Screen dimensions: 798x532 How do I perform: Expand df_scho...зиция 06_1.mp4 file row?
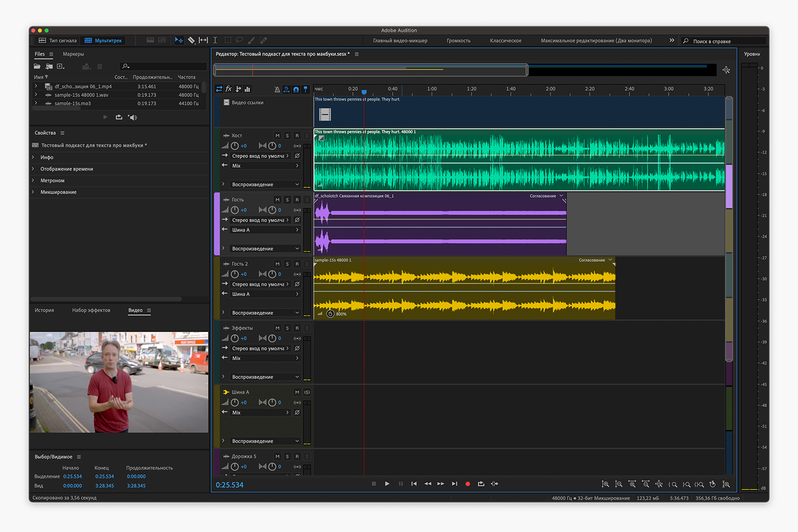(36, 87)
